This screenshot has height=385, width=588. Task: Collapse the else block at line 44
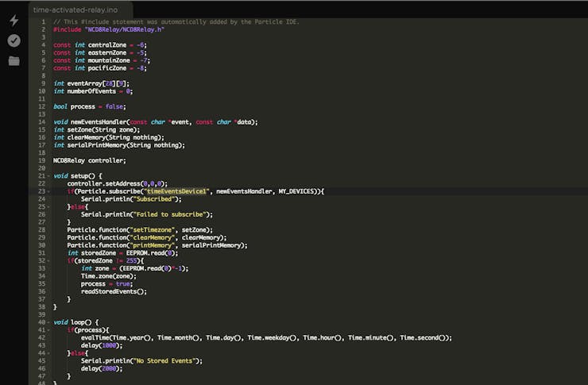coord(48,352)
